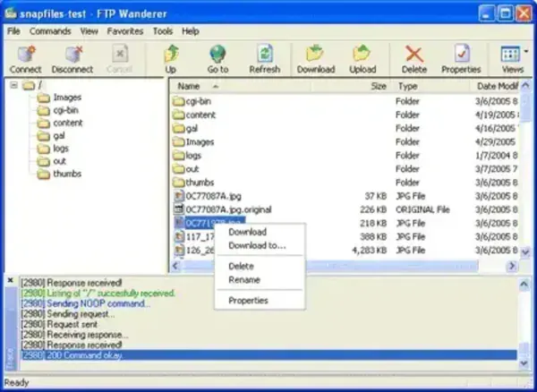Screen dimensions: 537x392
Task: Sort by the Size column header
Action: (350, 86)
